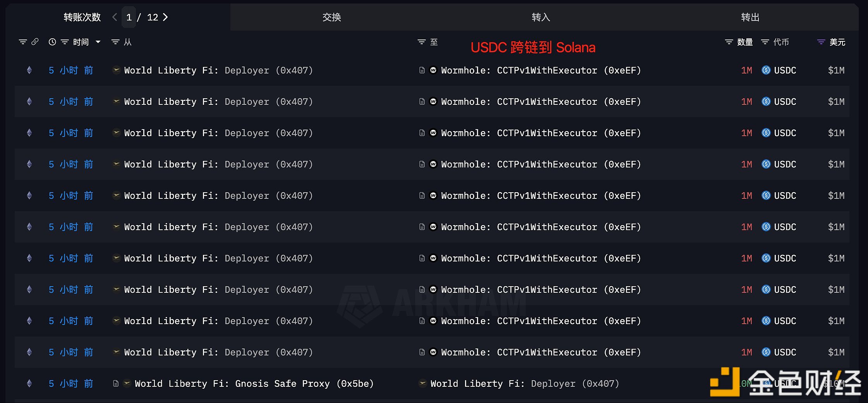Image resolution: width=868 pixels, height=403 pixels.
Task: Switch to the 转出 tab
Action: 750,17
